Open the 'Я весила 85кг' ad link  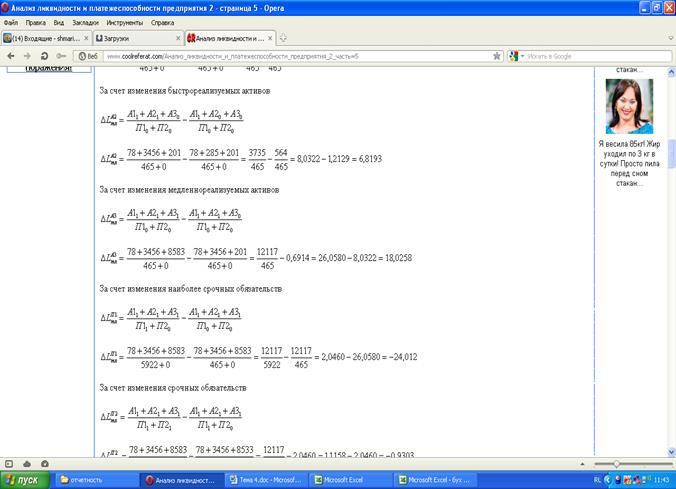[x=629, y=163]
